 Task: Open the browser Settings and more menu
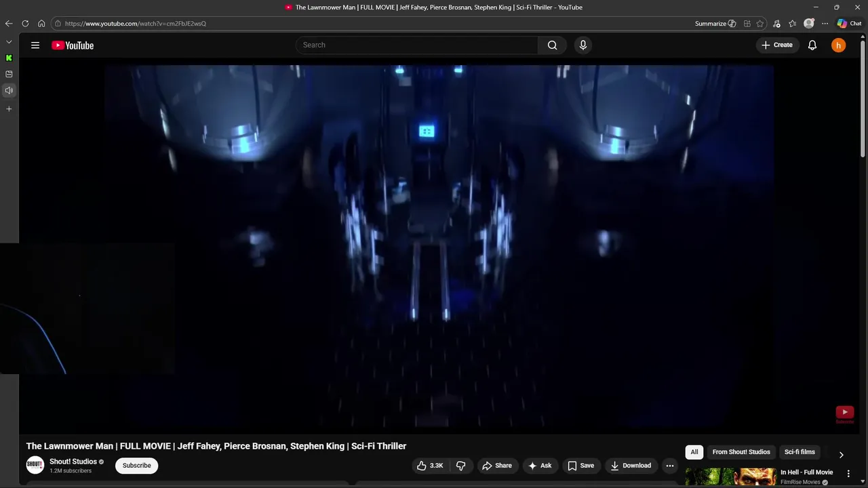point(825,23)
